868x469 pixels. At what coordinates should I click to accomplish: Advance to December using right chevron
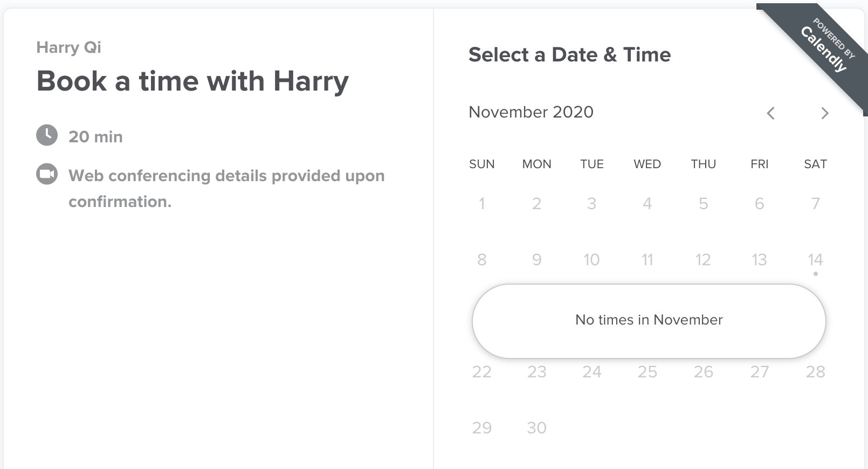[824, 113]
